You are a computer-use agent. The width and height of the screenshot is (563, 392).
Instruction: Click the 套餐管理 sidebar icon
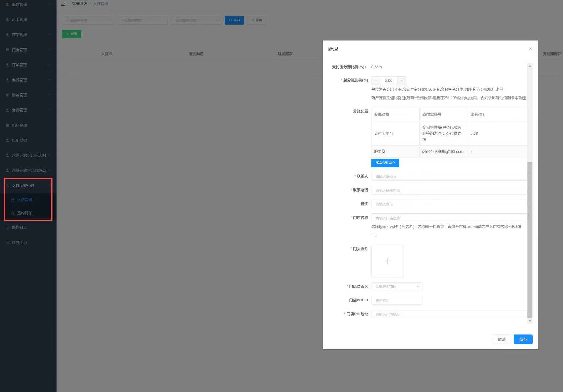(x=7, y=110)
